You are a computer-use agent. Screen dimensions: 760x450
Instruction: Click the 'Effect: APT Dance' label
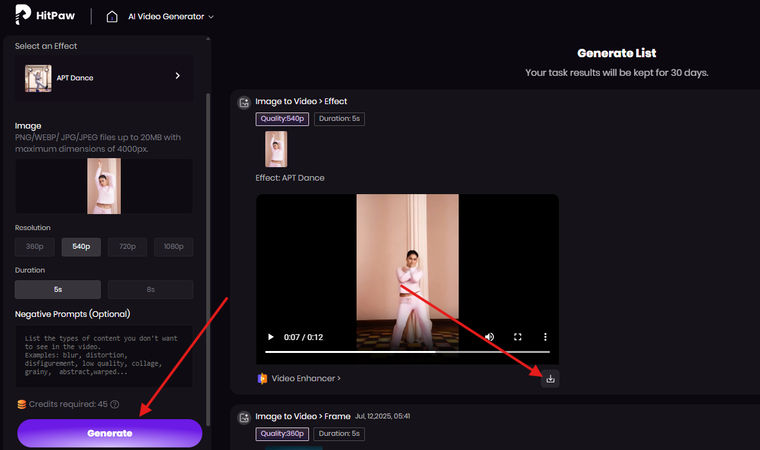click(290, 178)
